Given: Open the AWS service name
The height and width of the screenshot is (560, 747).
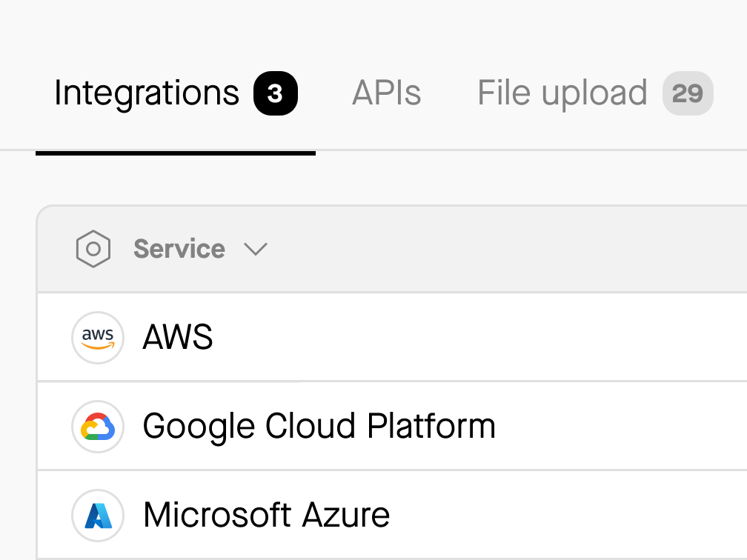Looking at the screenshot, I should pos(178,338).
